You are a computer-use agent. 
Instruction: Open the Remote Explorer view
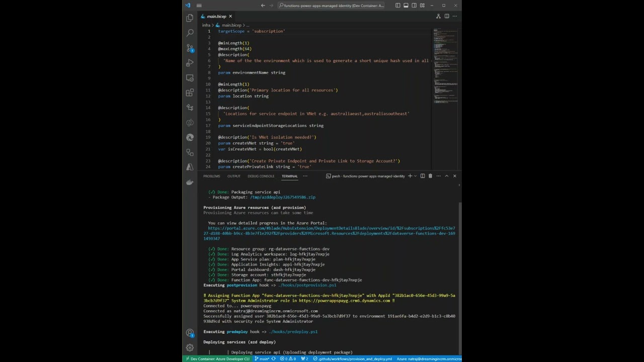[190, 77]
